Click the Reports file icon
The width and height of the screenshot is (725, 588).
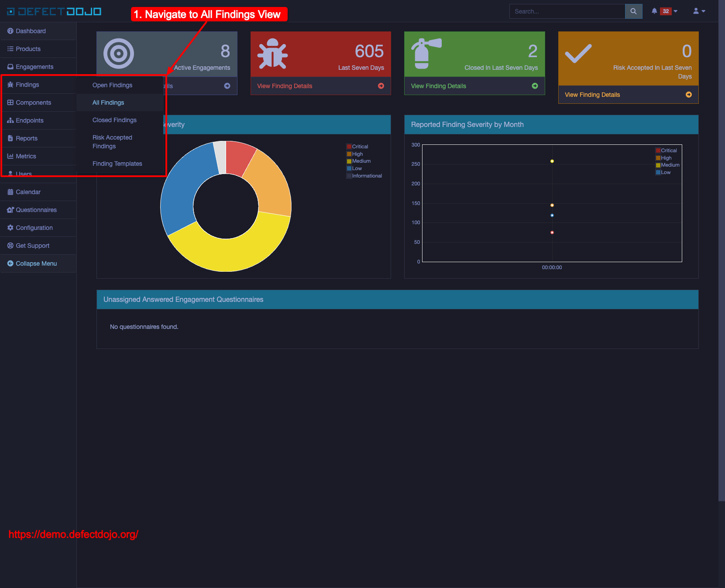(10, 138)
